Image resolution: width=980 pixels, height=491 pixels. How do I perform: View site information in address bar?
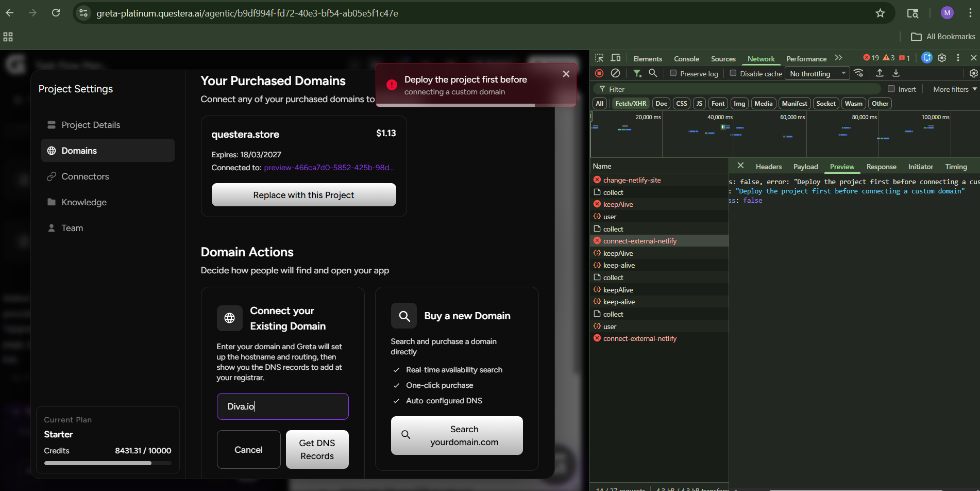click(x=83, y=13)
